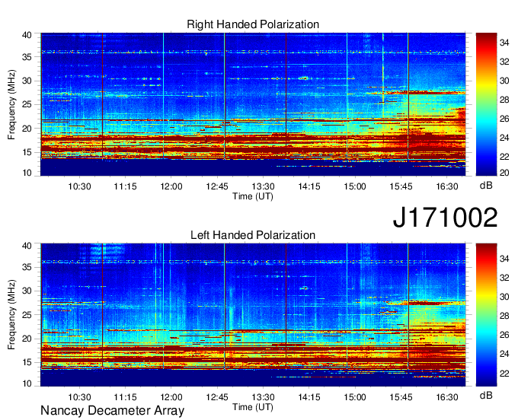518x420 pixels.
Task: Click the "Left Handed Polarization" plot title
Action: [253, 235]
